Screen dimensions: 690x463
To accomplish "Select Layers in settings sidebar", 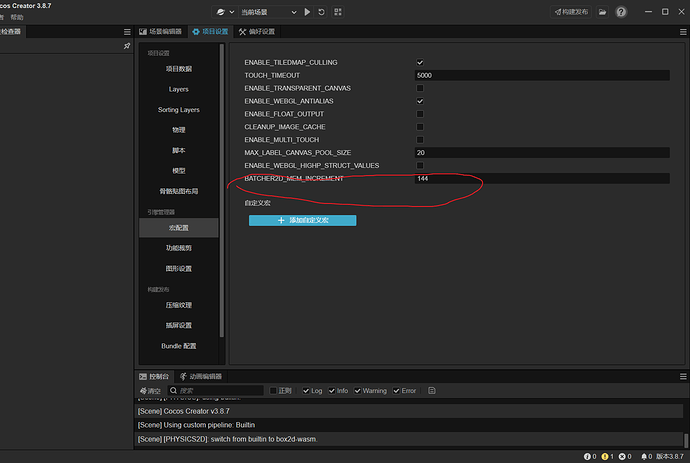I will pos(179,89).
